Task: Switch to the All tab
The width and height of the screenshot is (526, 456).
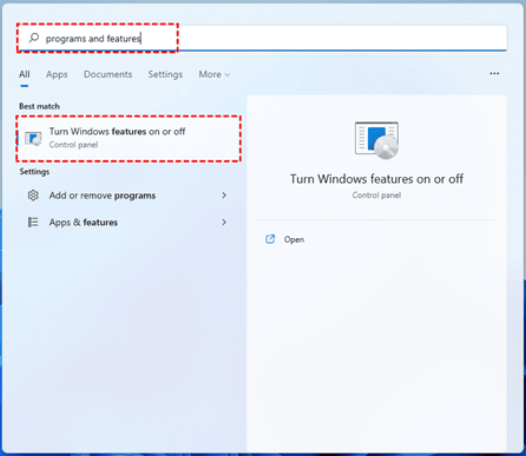Action: click(24, 74)
